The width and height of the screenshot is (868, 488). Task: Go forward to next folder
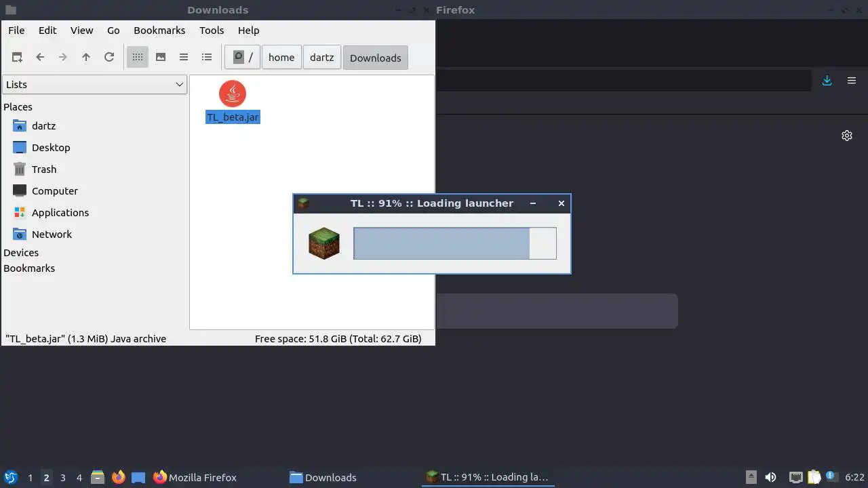pyautogui.click(x=63, y=58)
